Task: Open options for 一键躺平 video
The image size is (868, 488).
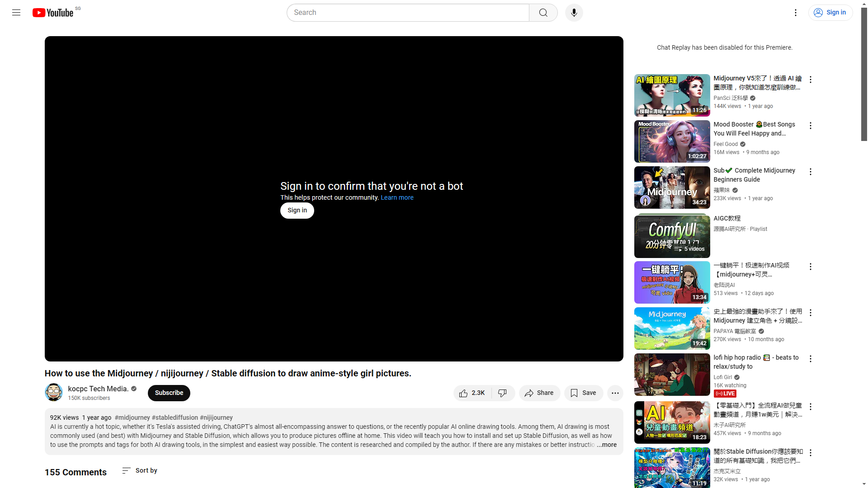Action: pyautogui.click(x=810, y=267)
